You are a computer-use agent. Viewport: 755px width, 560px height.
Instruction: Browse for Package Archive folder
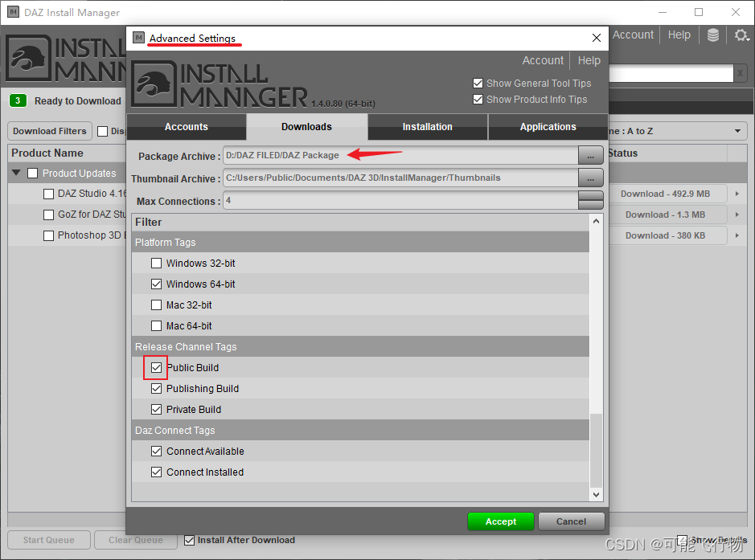[x=590, y=155]
